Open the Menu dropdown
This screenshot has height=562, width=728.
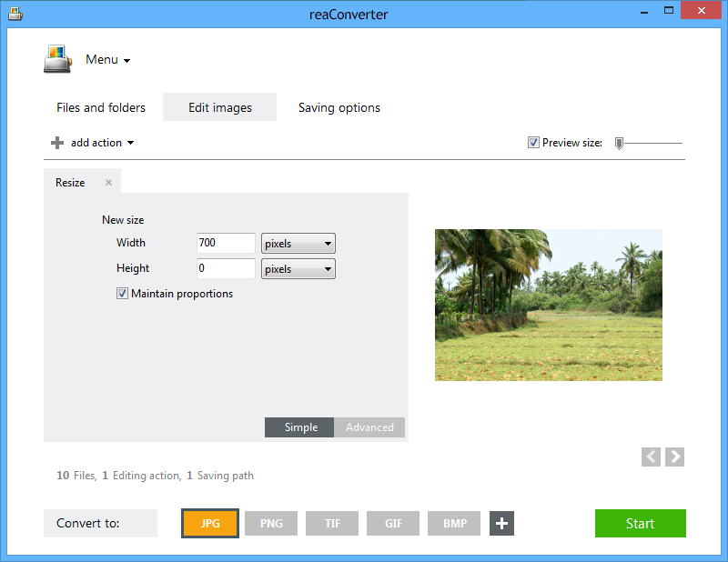pyautogui.click(x=107, y=60)
